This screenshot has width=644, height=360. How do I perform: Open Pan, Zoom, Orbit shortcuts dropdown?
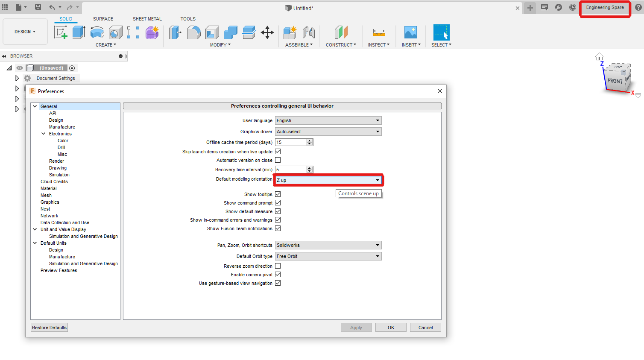(x=328, y=245)
